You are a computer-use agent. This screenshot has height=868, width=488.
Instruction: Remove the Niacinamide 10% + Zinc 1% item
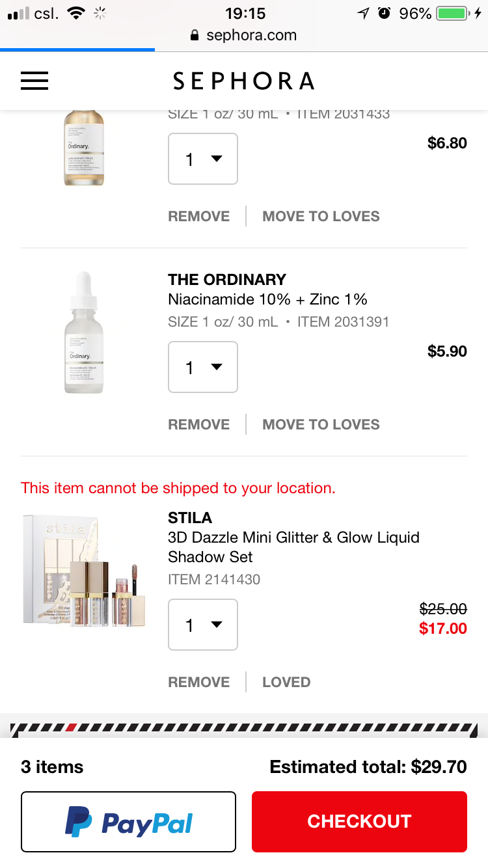(198, 424)
